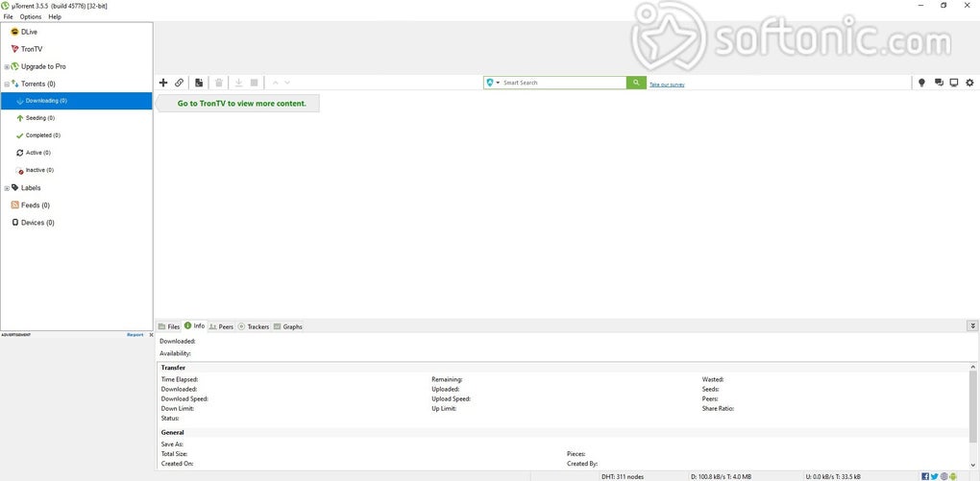The image size is (980, 481).
Task: Click the Take our survey link
Action: point(667,84)
